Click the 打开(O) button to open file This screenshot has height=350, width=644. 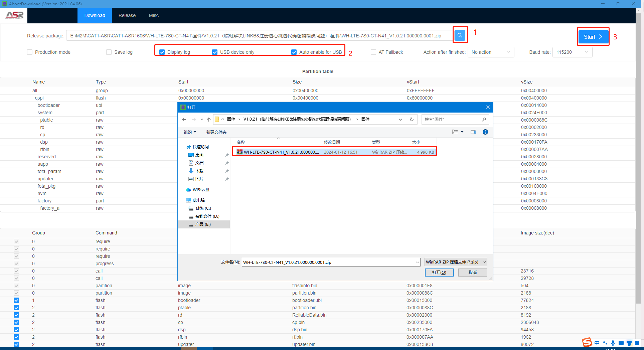click(439, 273)
